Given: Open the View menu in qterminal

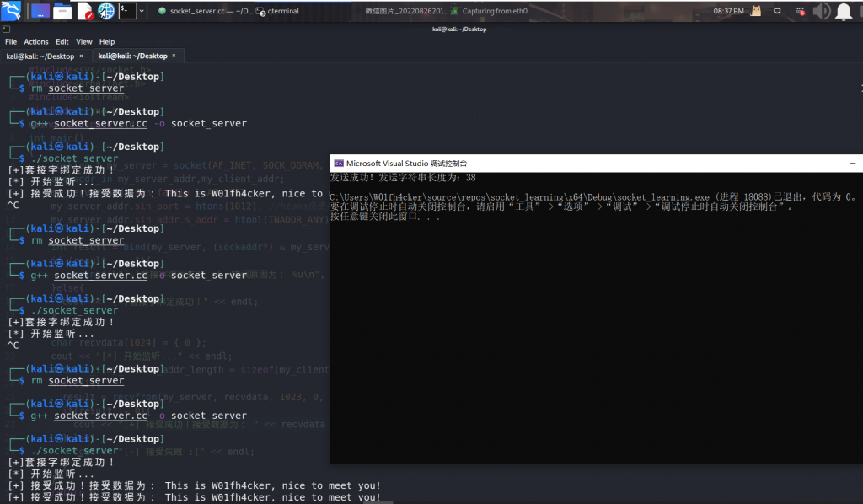Looking at the screenshot, I should 84,42.
